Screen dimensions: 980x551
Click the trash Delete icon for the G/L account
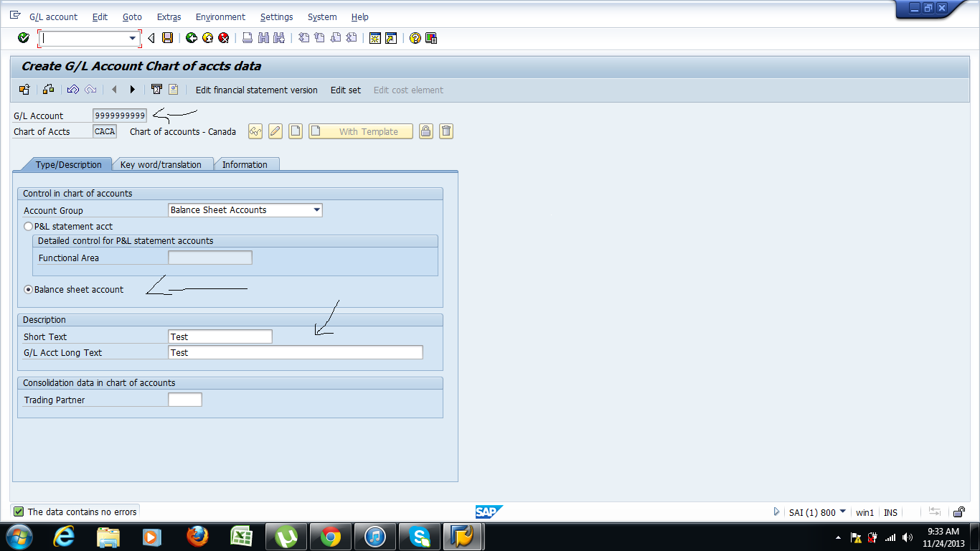(446, 131)
